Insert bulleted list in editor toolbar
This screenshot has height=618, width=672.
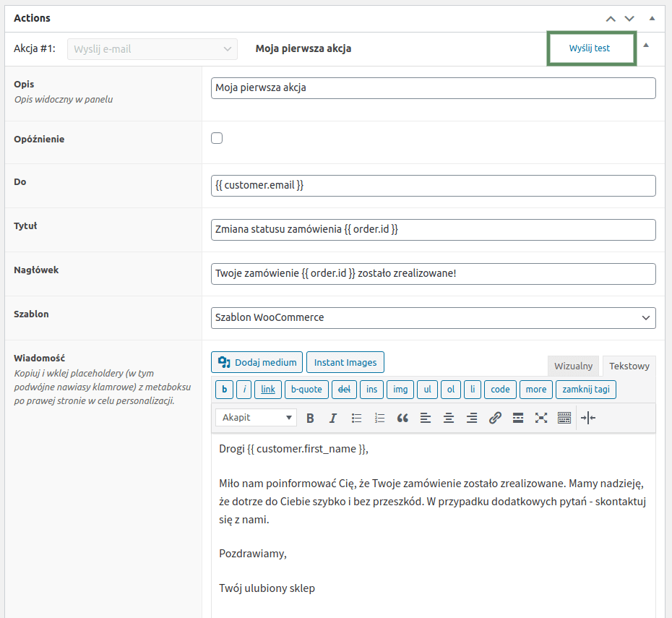[356, 418]
